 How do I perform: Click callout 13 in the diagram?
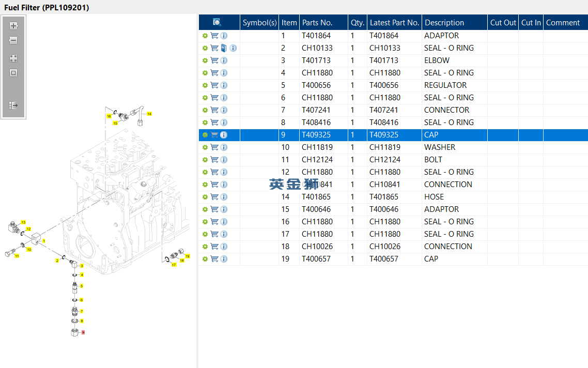(x=23, y=222)
